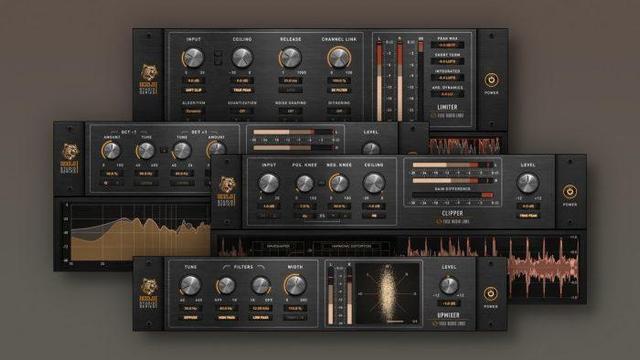The width and height of the screenshot is (640, 360).
Task: Open the Algorithm dropdown on Limiter
Action: coord(193,111)
